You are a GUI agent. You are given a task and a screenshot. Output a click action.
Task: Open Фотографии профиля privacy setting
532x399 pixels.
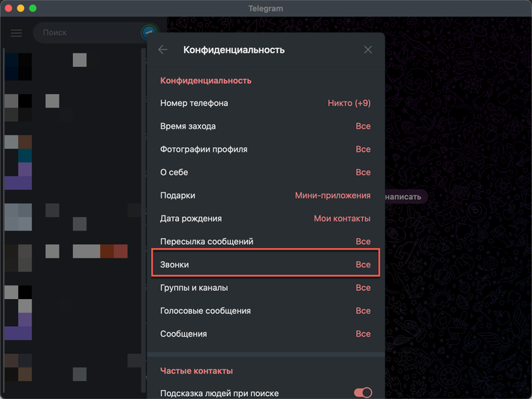(266, 150)
